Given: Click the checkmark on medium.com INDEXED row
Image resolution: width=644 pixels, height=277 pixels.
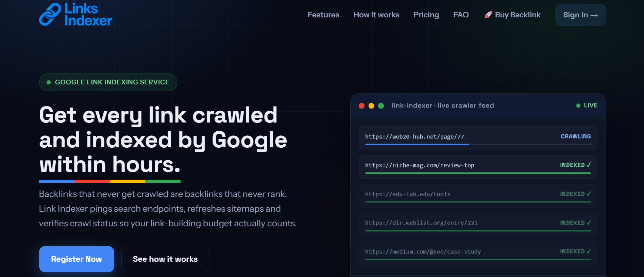Looking at the screenshot, I should [x=589, y=251].
